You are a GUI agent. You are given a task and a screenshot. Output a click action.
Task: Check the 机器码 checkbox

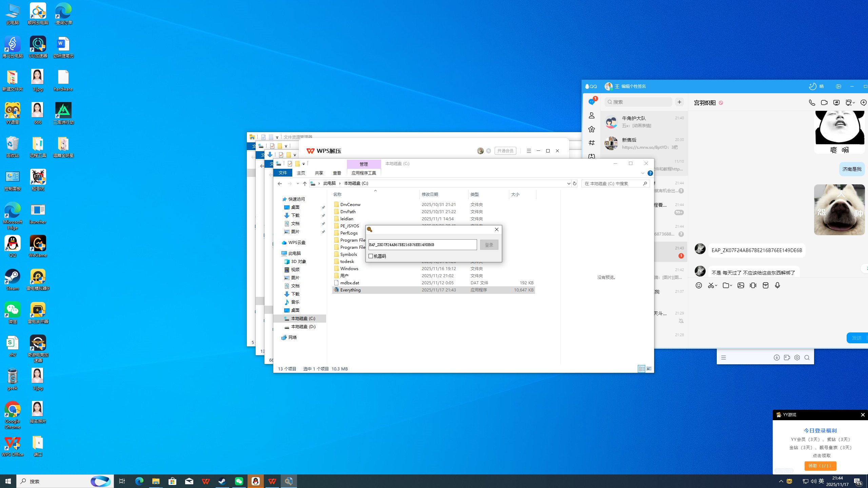pyautogui.click(x=371, y=256)
